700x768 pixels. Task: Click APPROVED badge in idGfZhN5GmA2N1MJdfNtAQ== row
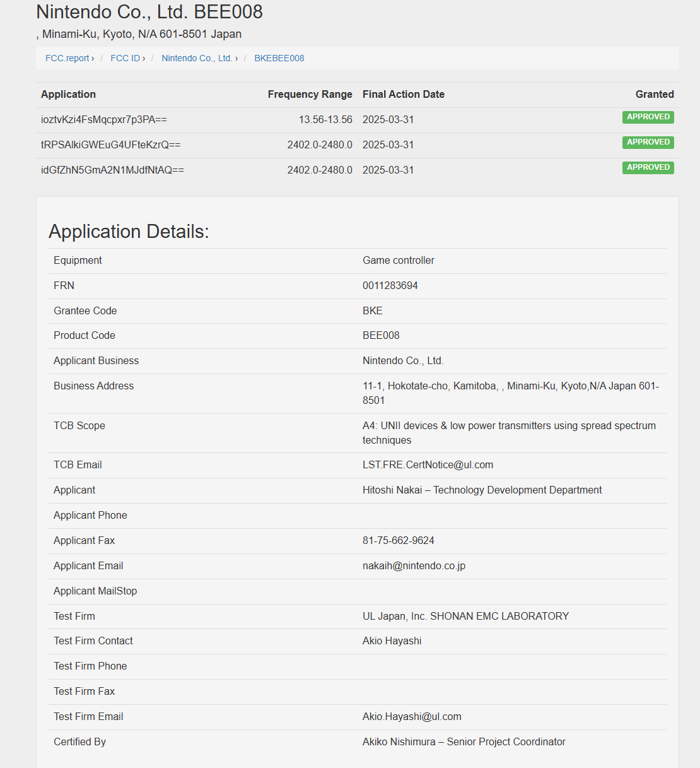(x=648, y=167)
